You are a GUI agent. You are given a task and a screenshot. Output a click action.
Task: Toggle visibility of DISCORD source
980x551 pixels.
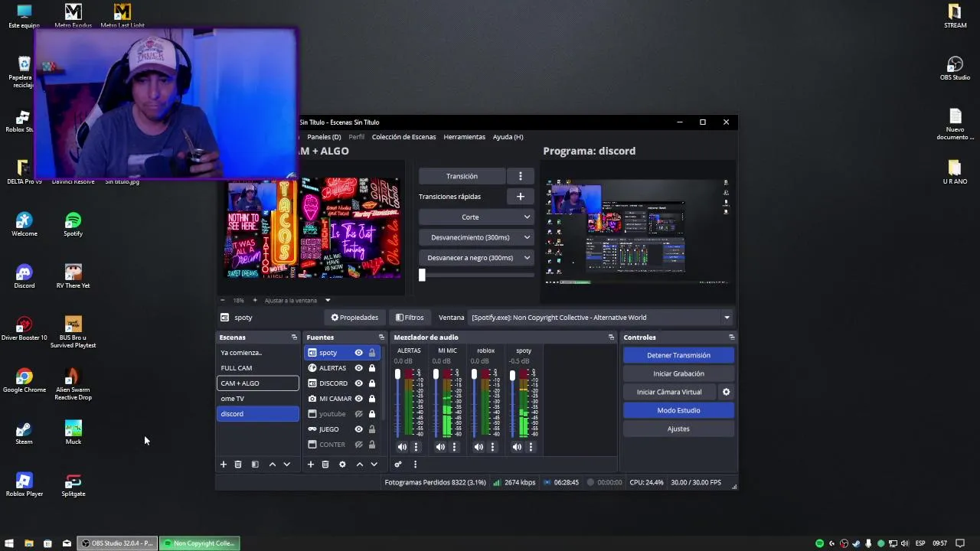click(x=358, y=383)
